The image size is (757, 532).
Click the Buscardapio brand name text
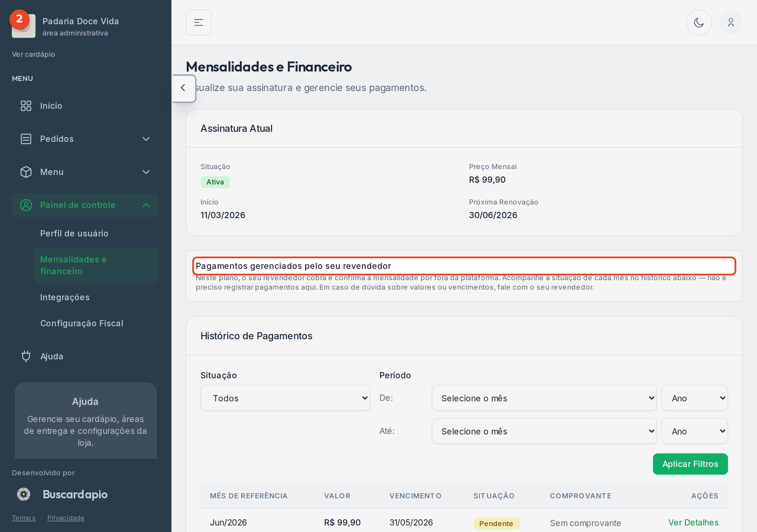click(75, 494)
